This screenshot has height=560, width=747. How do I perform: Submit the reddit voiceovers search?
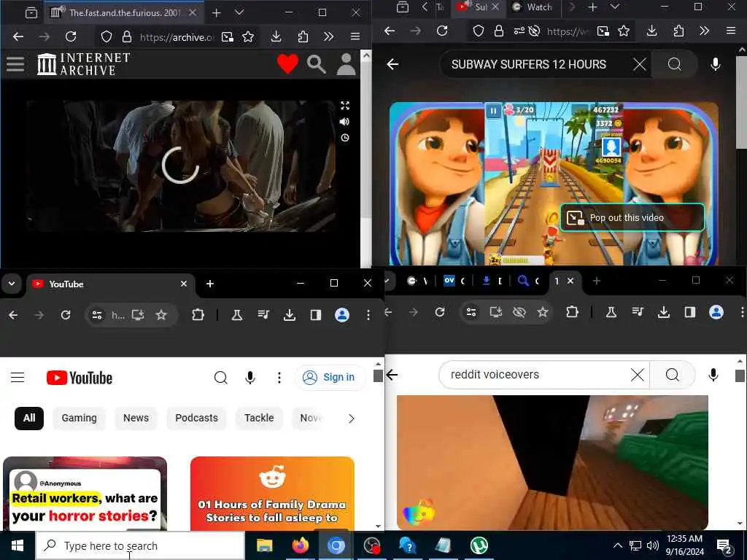672,375
